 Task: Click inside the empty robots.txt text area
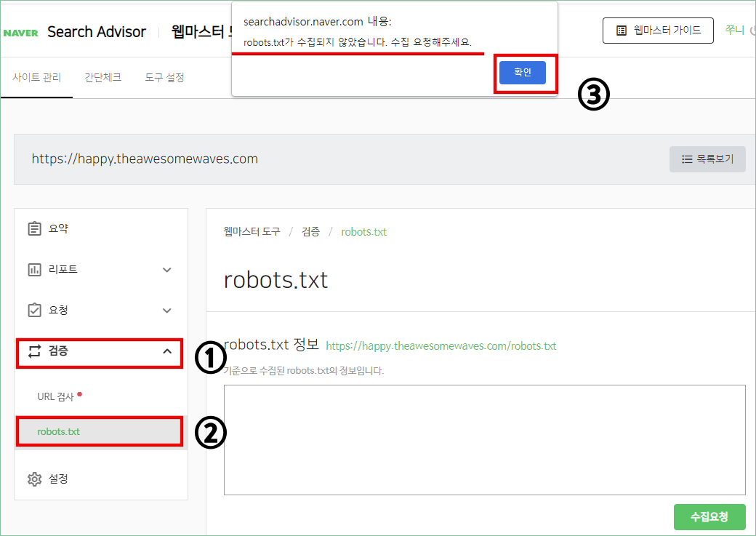pyautogui.click(x=483, y=439)
